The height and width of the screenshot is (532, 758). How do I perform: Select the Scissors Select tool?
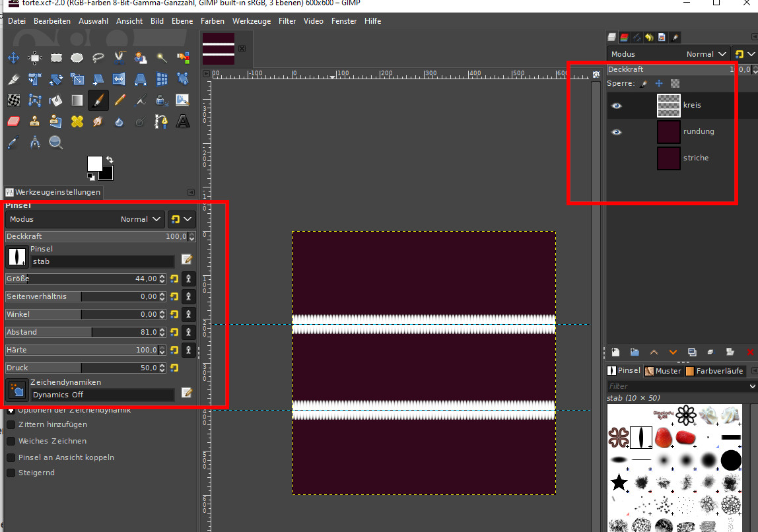pyautogui.click(x=120, y=58)
